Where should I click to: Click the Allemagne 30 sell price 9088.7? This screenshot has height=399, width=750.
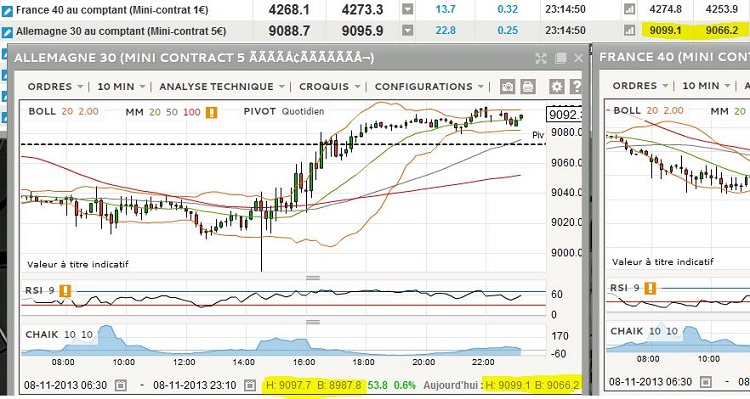(x=289, y=31)
